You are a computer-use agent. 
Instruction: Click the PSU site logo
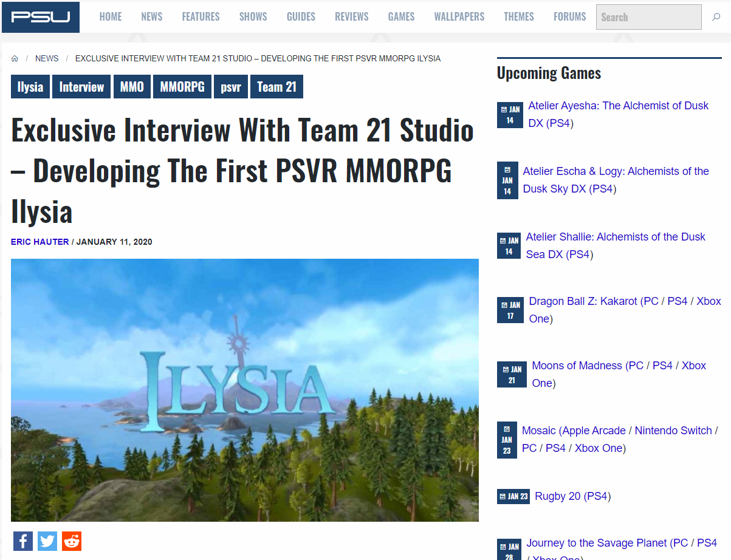[x=41, y=17]
